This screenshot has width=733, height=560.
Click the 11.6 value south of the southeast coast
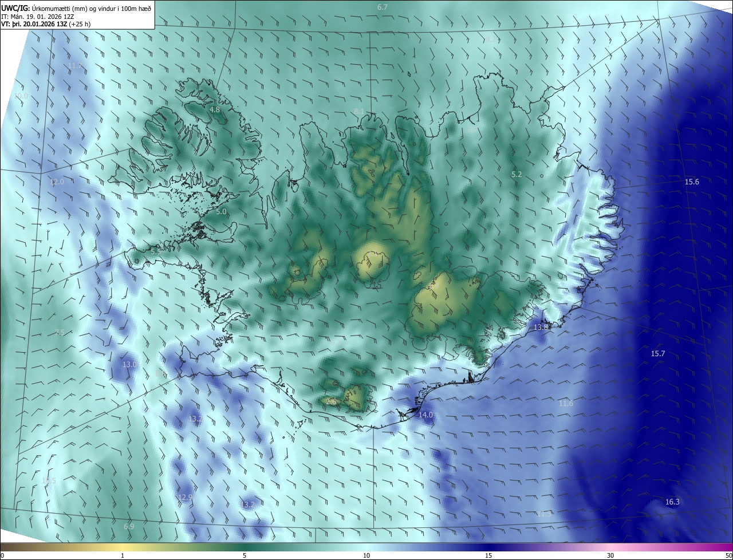click(566, 404)
